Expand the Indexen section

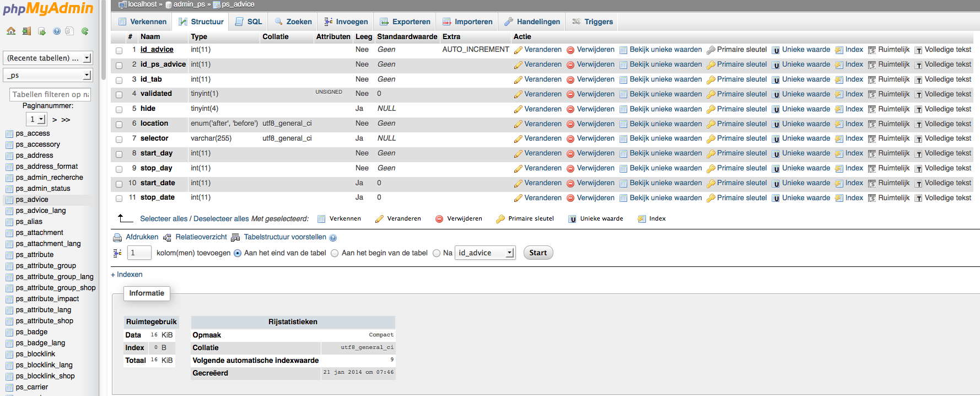[x=127, y=275]
